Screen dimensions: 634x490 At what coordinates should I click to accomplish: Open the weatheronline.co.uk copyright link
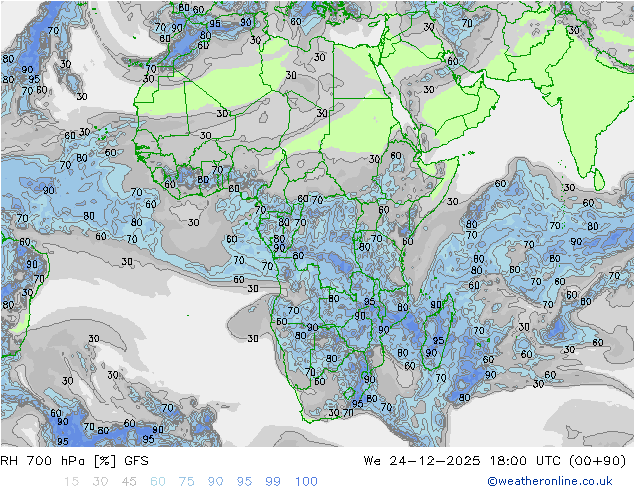(x=550, y=481)
